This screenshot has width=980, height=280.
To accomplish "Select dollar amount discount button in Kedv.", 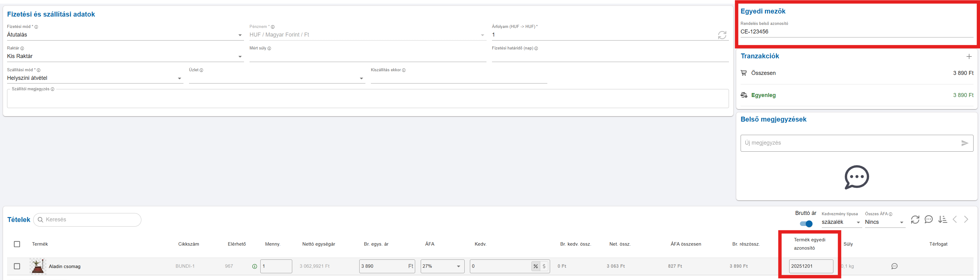I will coord(544,266).
